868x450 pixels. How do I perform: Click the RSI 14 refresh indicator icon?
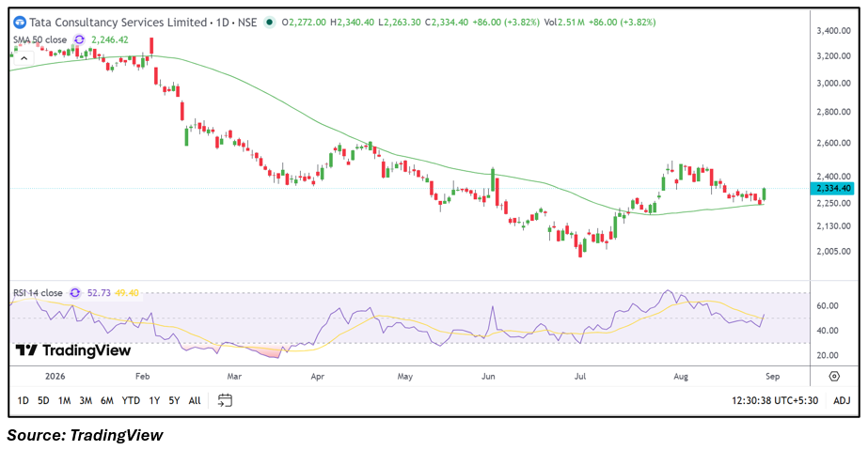(75, 293)
